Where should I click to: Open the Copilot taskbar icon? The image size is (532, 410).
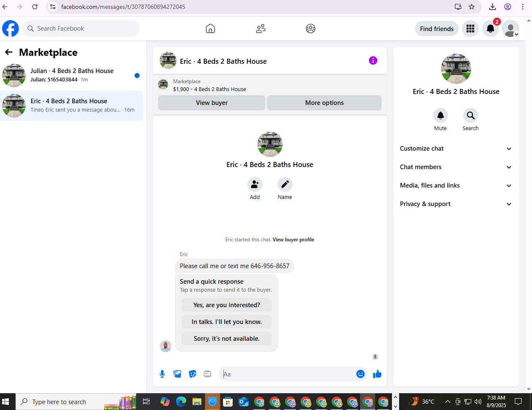(165, 402)
